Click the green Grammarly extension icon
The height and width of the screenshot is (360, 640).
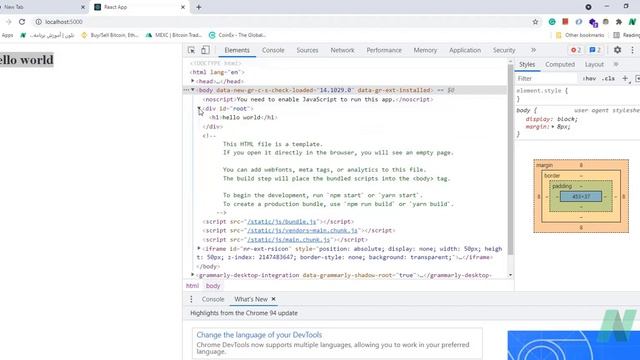tap(552, 22)
